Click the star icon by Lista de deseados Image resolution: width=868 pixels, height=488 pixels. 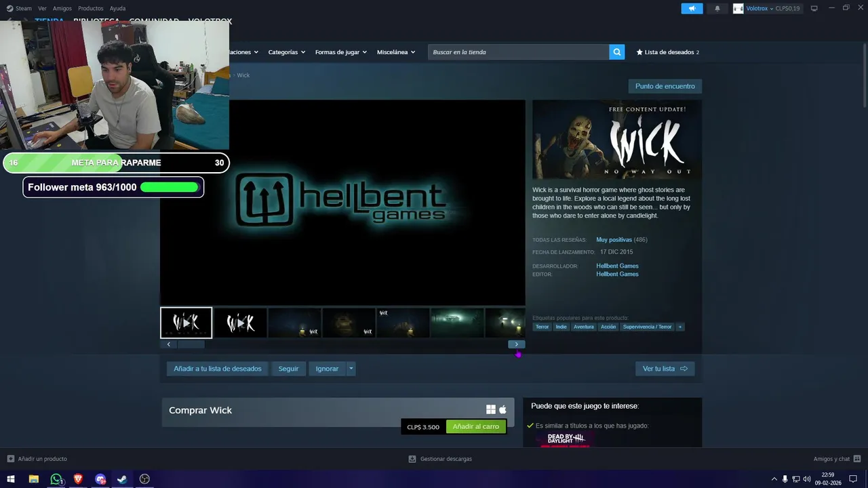pyautogui.click(x=639, y=52)
